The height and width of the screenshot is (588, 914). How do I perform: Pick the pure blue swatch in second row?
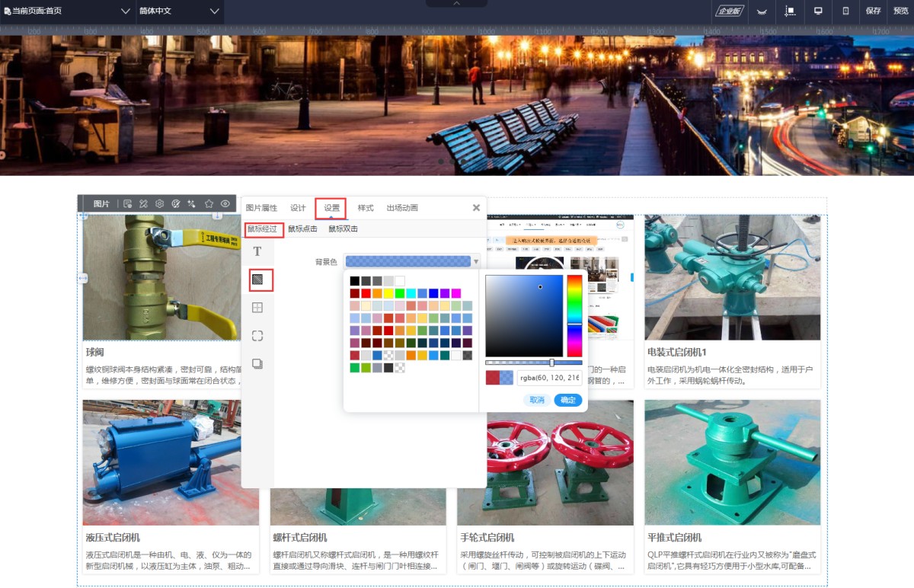click(433, 293)
